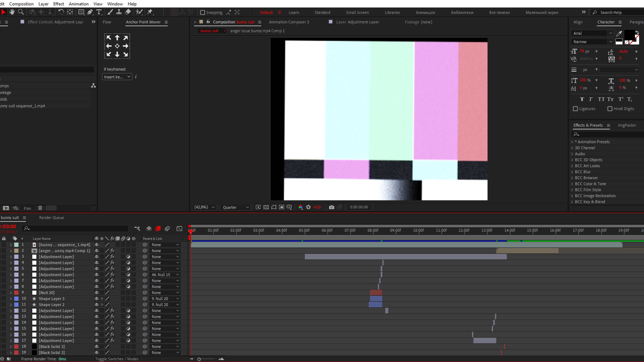The width and height of the screenshot is (644, 362).
Task: Open the Animation menu
Action: (78, 4)
